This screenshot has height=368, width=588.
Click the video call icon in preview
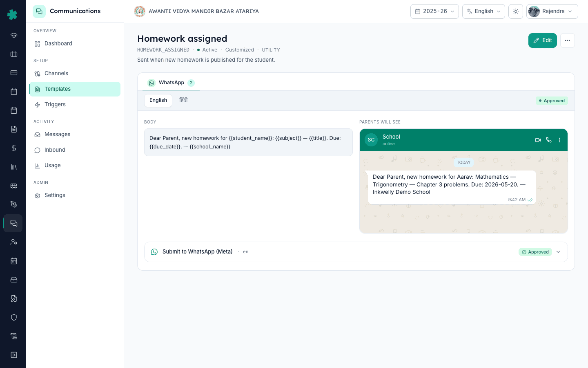538,140
